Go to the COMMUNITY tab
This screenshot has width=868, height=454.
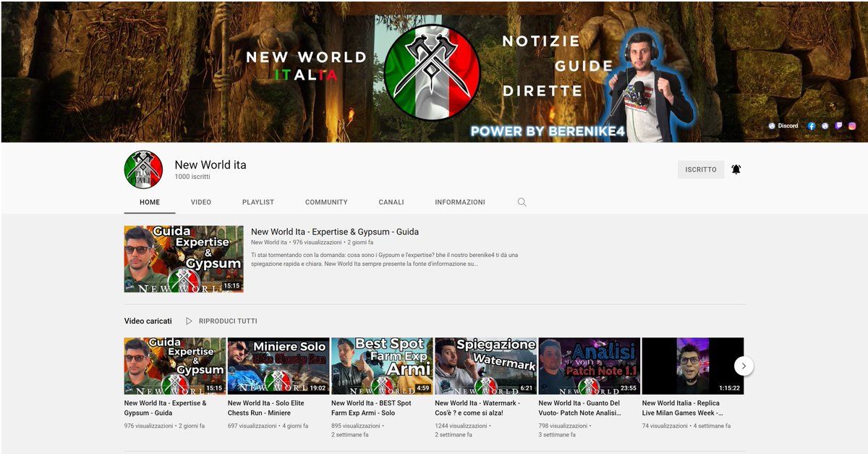point(326,202)
